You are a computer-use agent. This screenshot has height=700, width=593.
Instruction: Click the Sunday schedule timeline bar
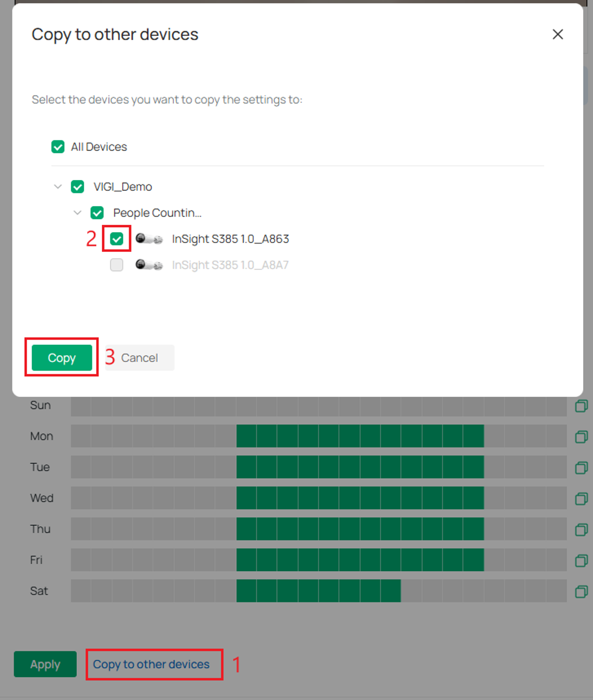point(319,406)
